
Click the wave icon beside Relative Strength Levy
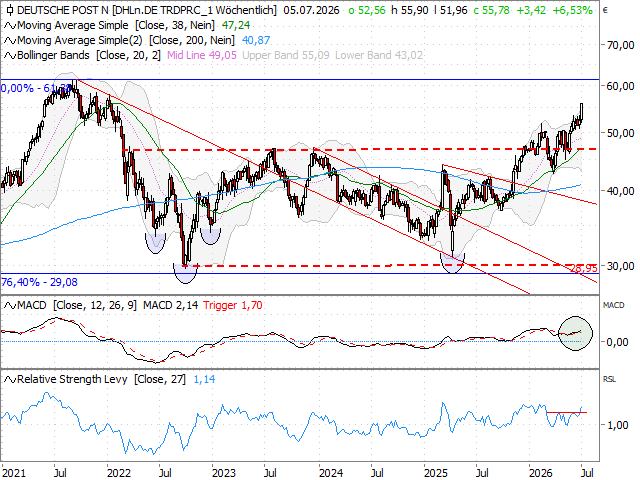click(10, 380)
